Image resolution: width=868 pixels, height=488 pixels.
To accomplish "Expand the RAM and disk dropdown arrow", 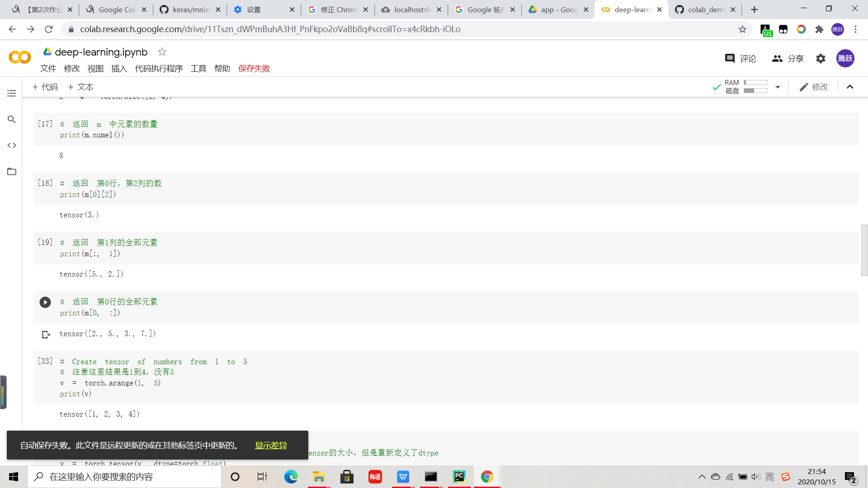I will click(778, 87).
